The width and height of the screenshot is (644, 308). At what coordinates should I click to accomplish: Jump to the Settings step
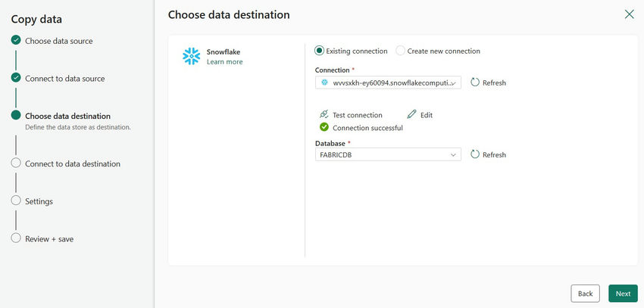39,201
